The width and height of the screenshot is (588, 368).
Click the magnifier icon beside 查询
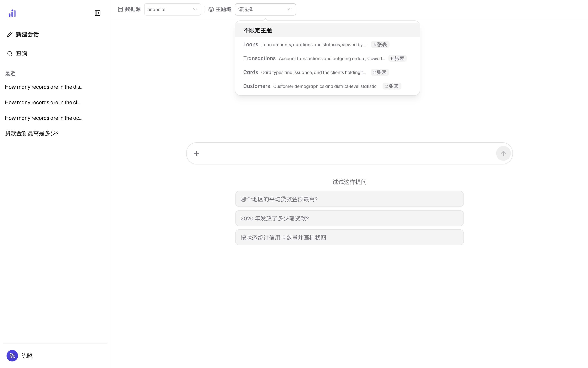point(10,54)
